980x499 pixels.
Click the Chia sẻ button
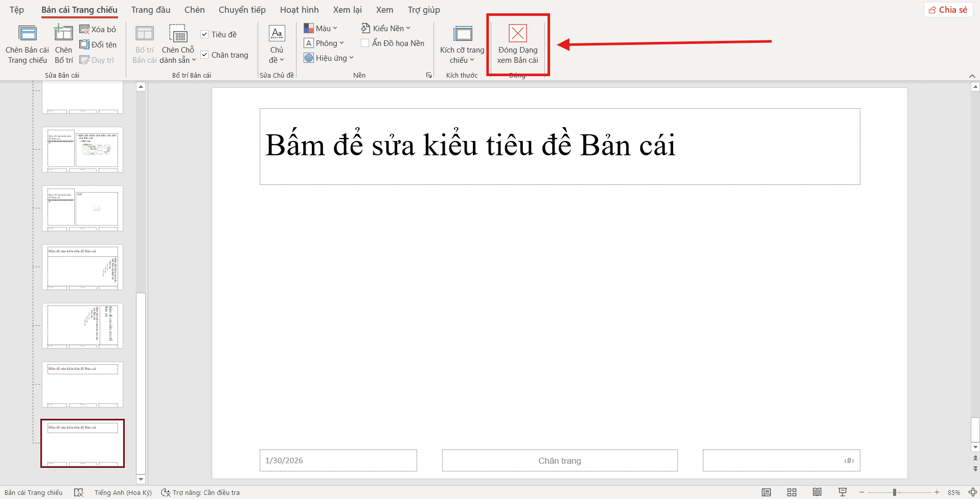(948, 9)
